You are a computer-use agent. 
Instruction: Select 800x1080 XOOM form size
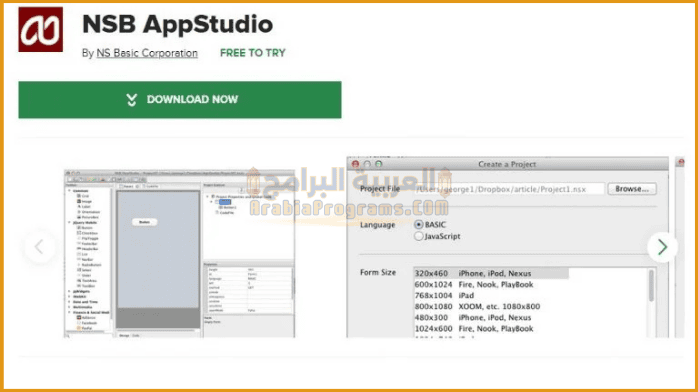click(477, 307)
